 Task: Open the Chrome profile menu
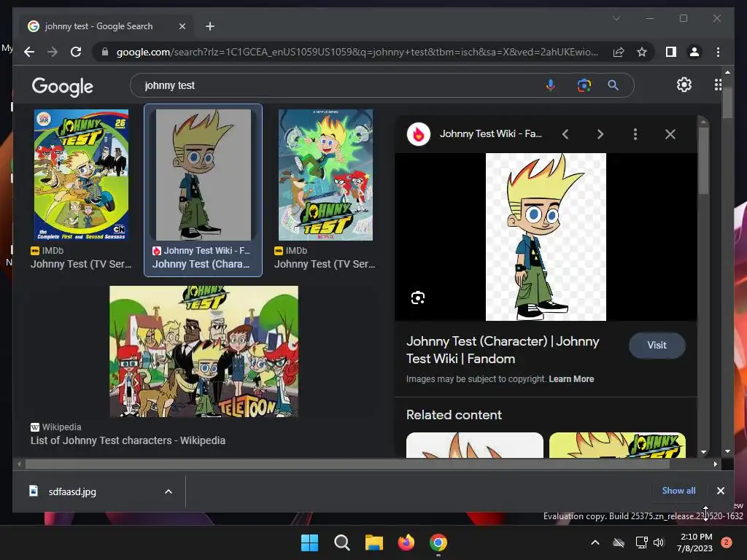(x=694, y=52)
